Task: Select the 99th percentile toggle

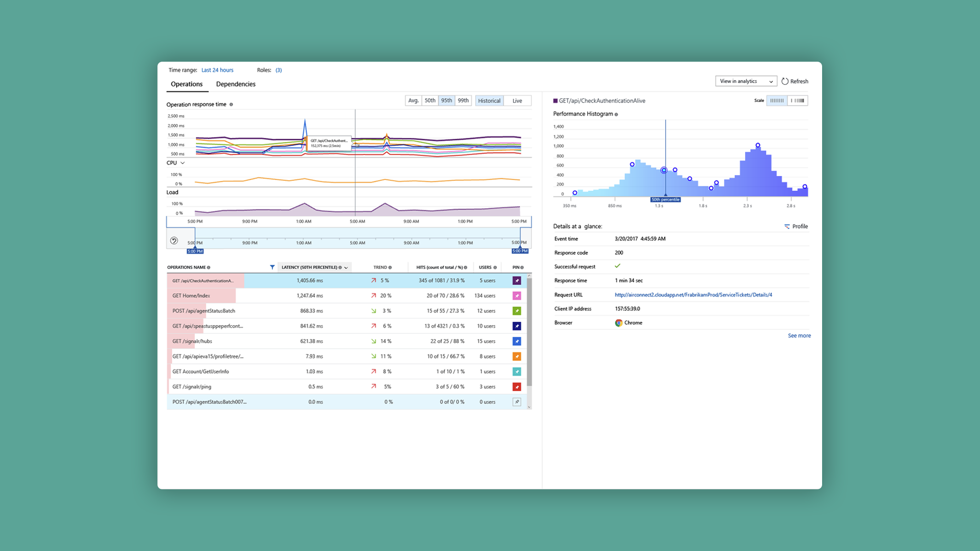Action: pyautogui.click(x=463, y=100)
